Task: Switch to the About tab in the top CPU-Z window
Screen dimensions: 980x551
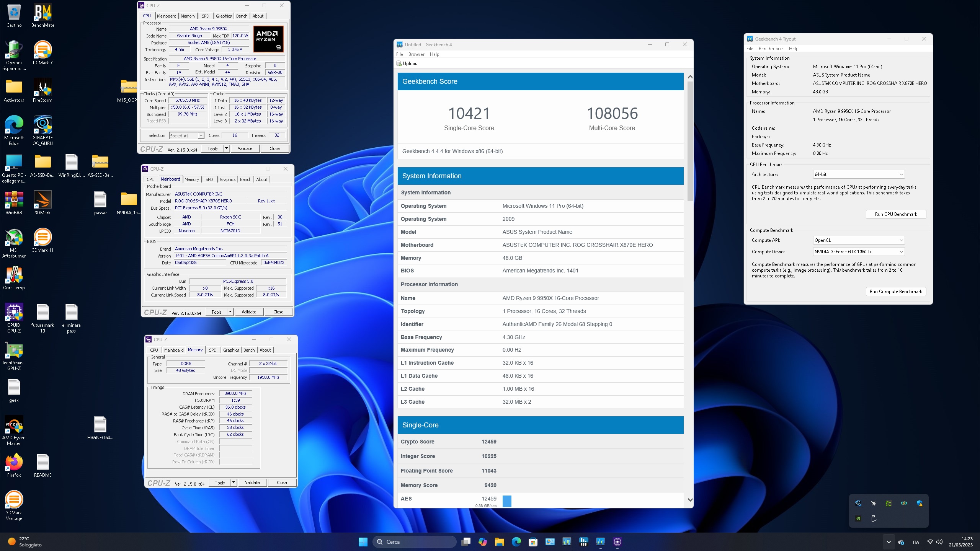Action: coord(258,16)
